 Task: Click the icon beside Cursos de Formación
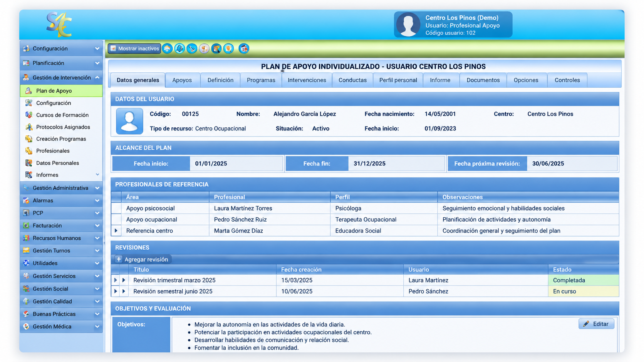pos(29,115)
